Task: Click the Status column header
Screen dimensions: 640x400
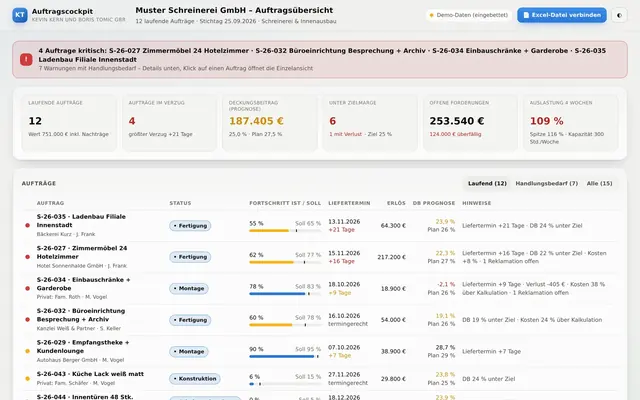Action: click(180, 203)
